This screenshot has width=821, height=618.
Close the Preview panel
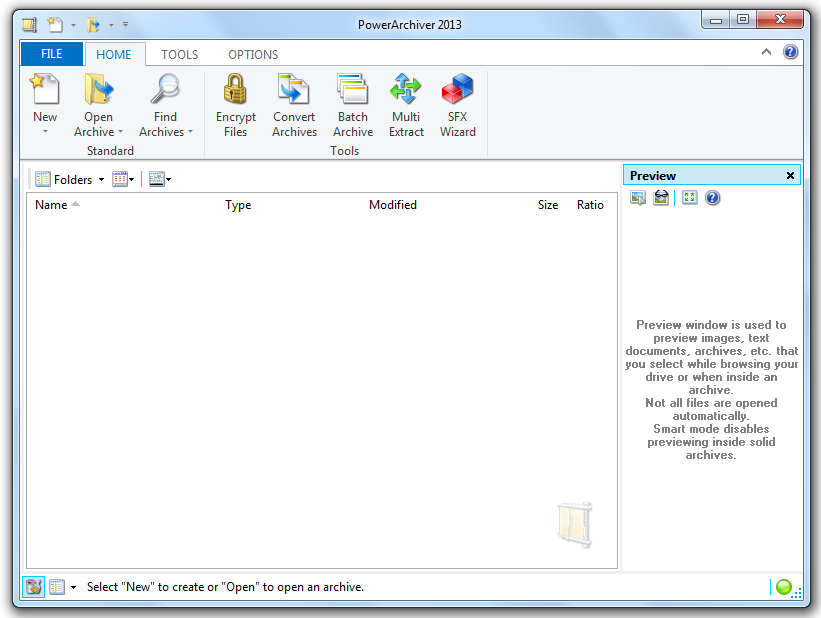791,174
